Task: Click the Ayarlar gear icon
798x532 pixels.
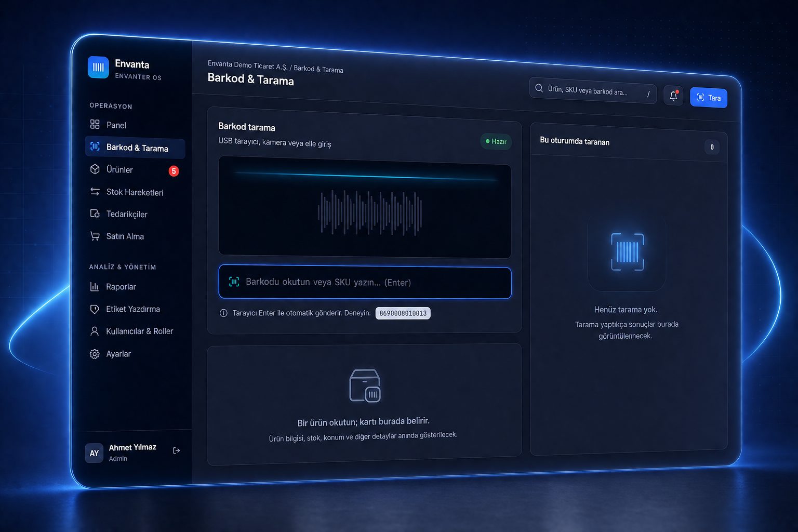Action: 95,354
